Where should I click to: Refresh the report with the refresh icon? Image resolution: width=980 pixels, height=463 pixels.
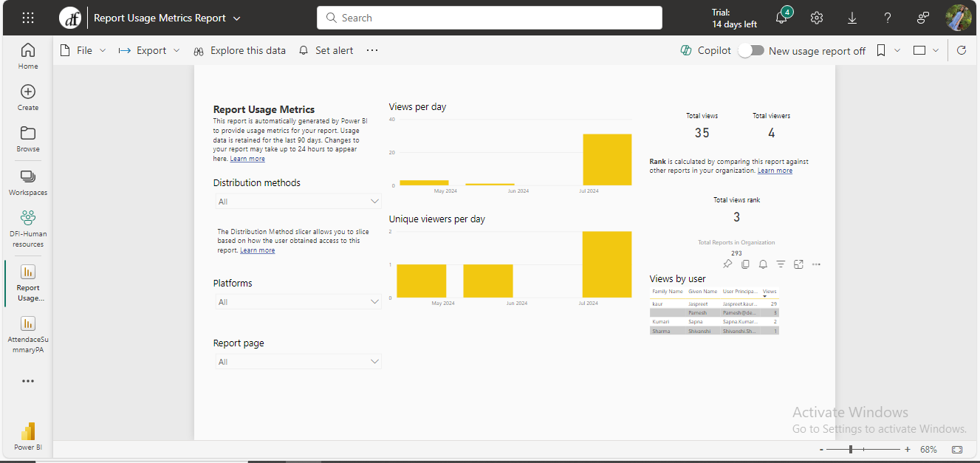point(960,49)
